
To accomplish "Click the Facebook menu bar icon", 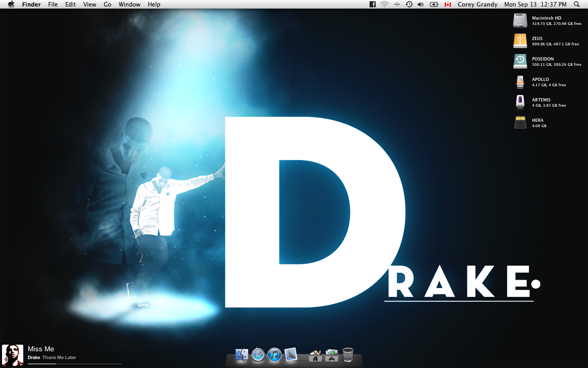I will tap(372, 4).
